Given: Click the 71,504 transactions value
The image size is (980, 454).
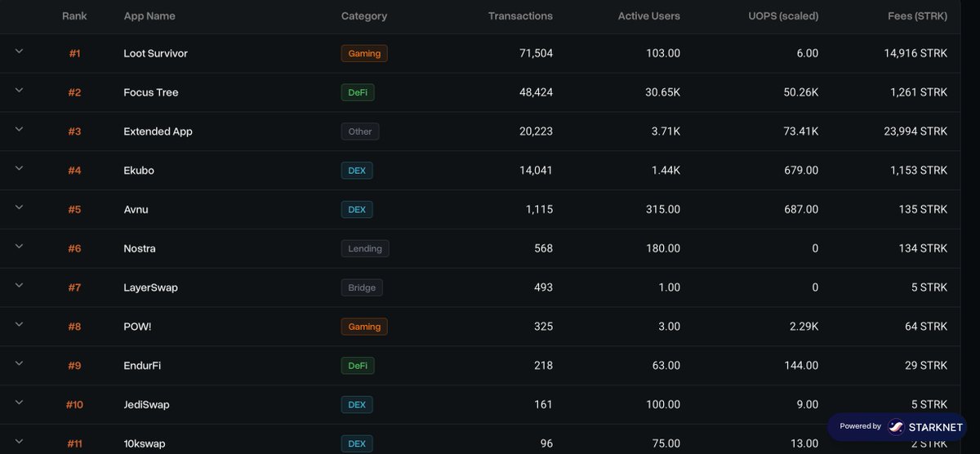Looking at the screenshot, I should pos(536,53).
